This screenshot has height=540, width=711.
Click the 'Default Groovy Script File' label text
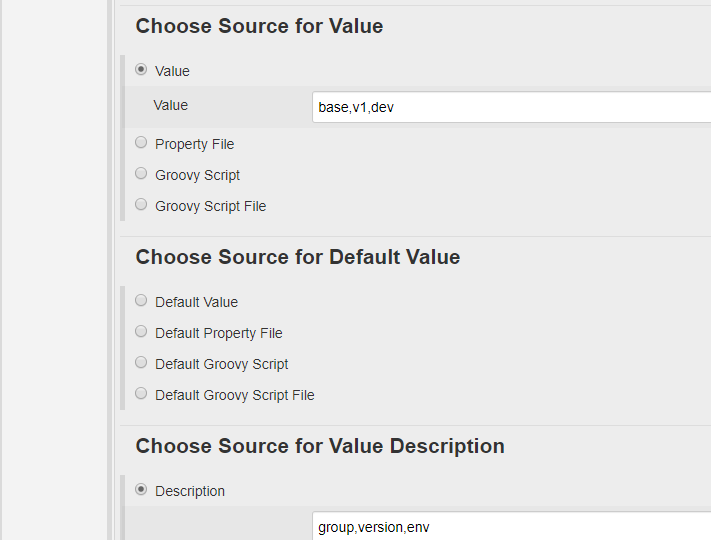click(235, 395)
